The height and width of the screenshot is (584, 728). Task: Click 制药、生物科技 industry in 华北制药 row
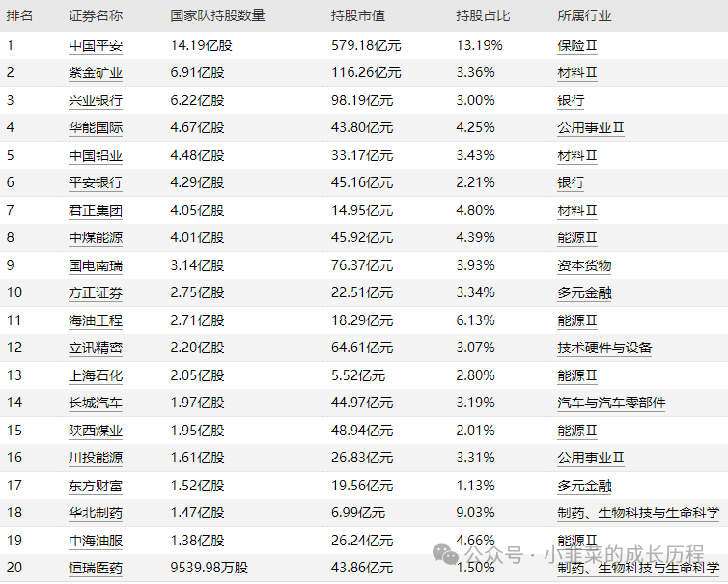(638, 514)
